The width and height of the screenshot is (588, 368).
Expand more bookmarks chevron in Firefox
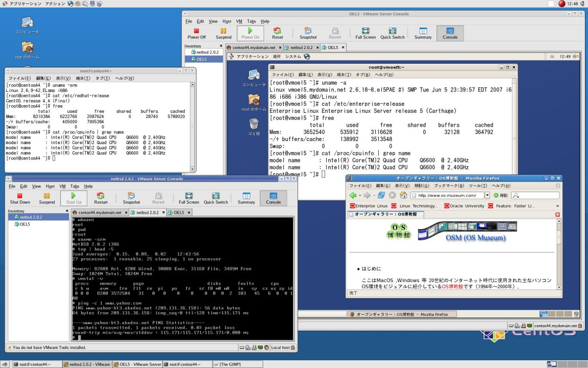click(x=557, y=206)
